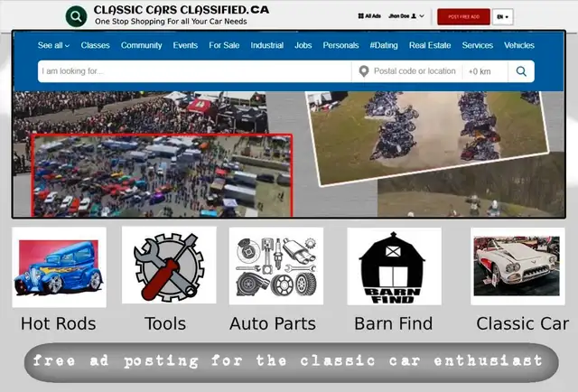
Task: Select the For Sale menu item
Action: point(224,45)
